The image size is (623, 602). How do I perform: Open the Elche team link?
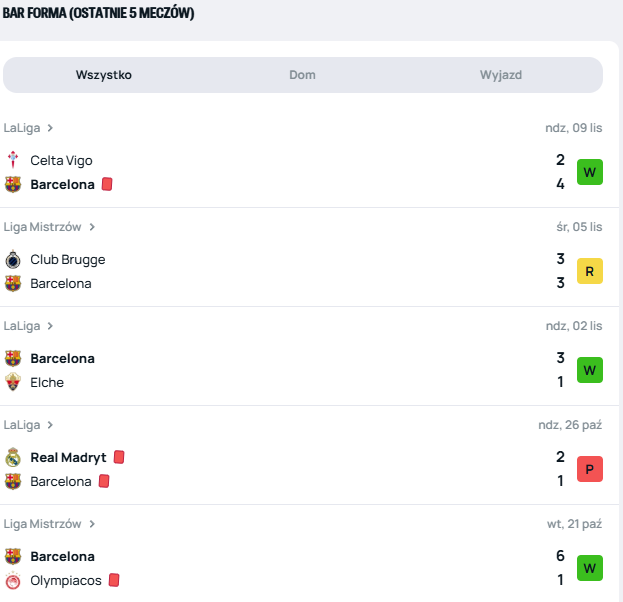pyautogui.click(x=47, y=382)
